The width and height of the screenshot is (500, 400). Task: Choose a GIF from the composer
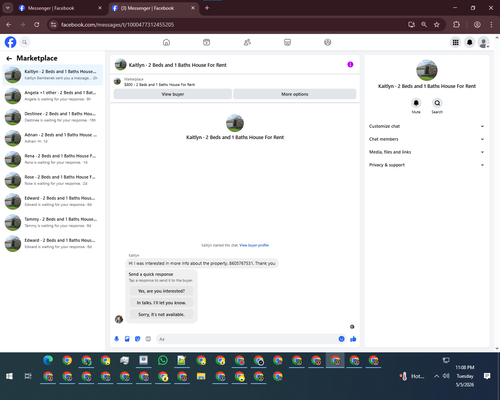pyautogui.click(x=148, y=339)
